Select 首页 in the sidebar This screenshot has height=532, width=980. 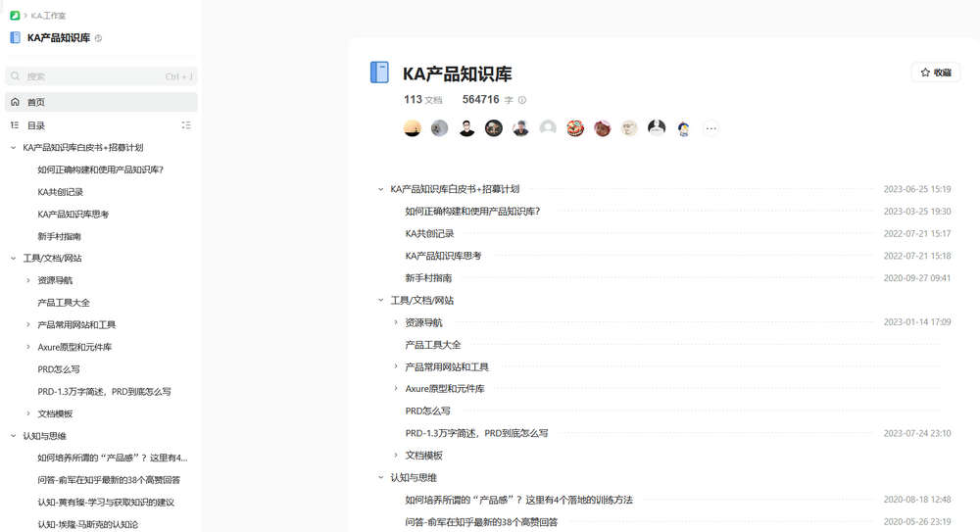pyautogui.click(x=101, y=102)
